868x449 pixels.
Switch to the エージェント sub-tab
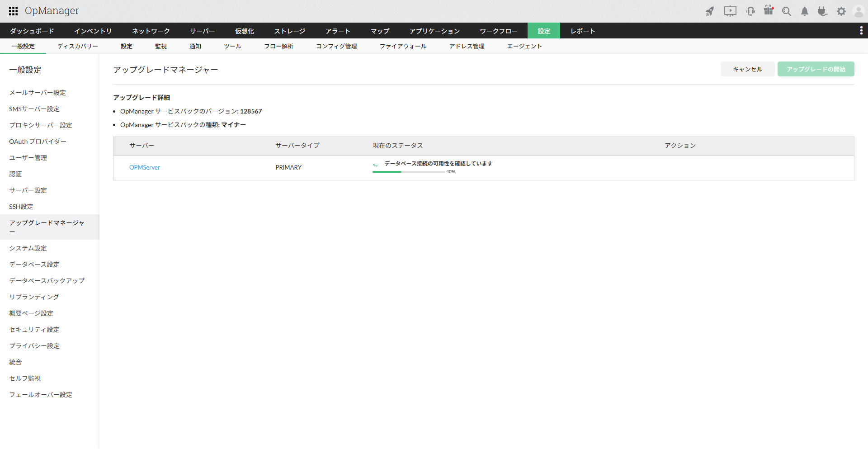(x=524, y=46)
